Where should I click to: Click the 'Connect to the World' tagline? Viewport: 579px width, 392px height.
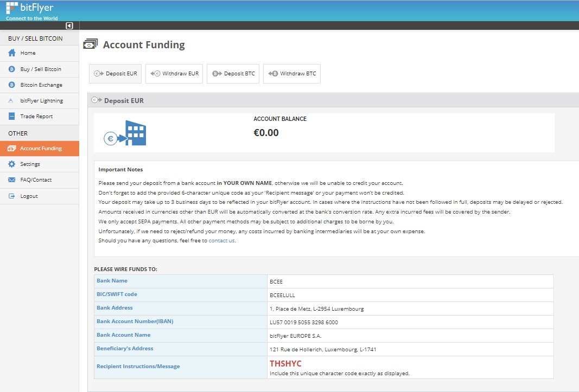point(32,18)
